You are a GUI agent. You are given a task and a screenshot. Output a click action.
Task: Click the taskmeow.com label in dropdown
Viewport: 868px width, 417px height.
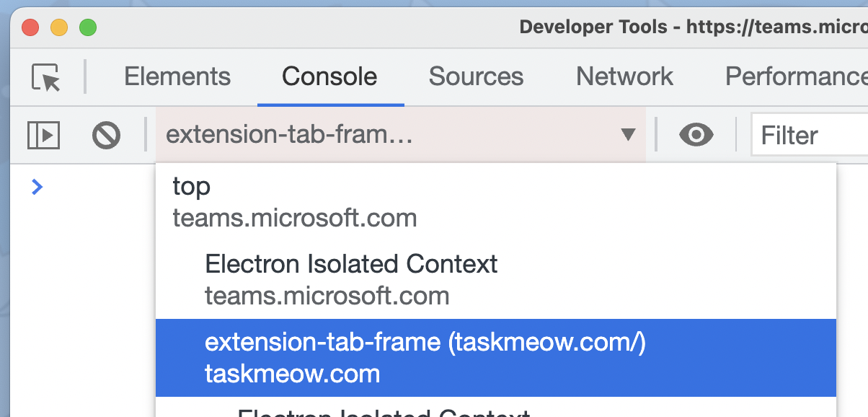click(292, 374)
